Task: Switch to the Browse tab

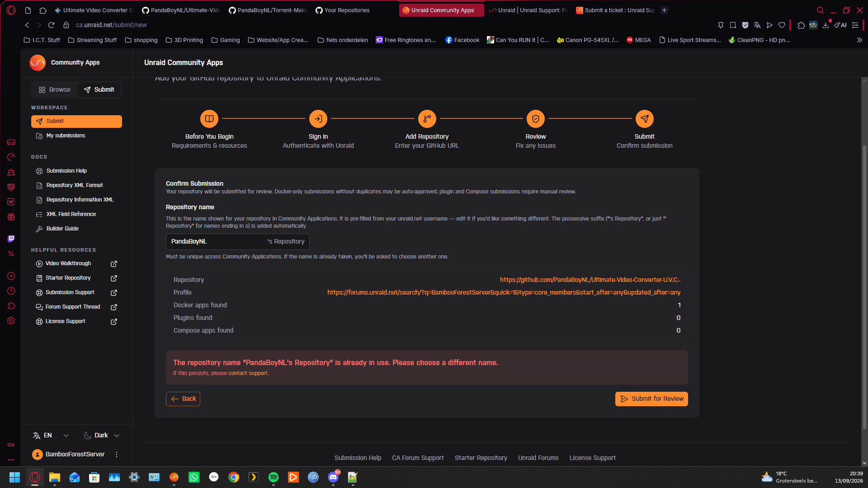Action: [x=55, y=90]
